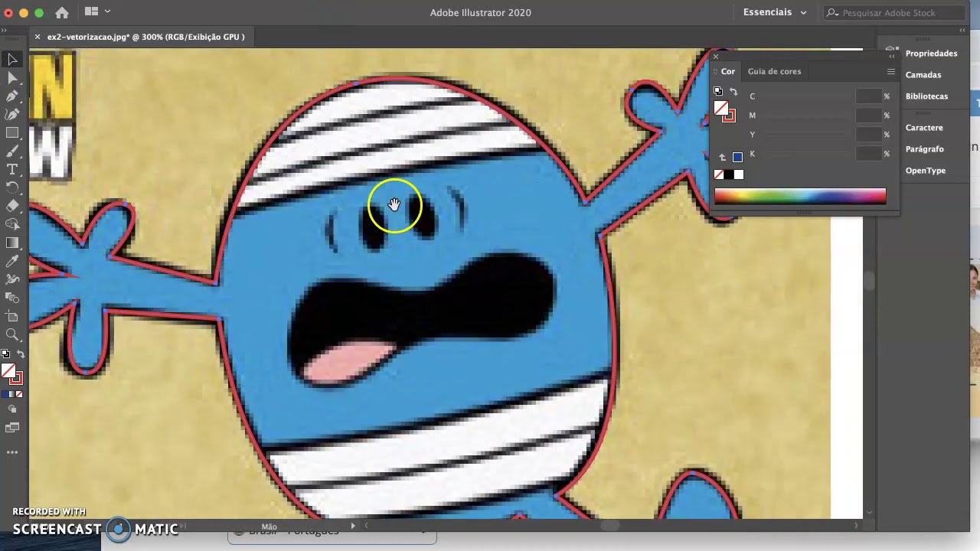This screenshot has width=980, height=551.
Task: Click the blue last-used color swatch
Action: tap(737, 158)
